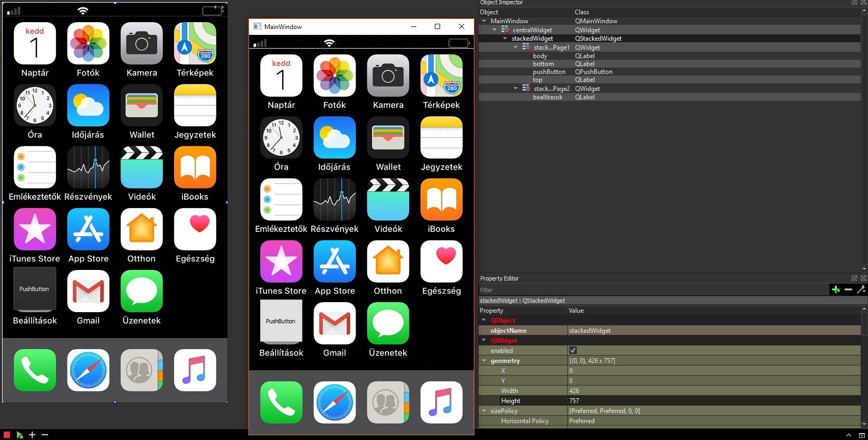This screenshot has width=868, height=440.
Task: Click the Óra clock icon in MainWindow
Action: pyautogui.click(x=281, y=137)
